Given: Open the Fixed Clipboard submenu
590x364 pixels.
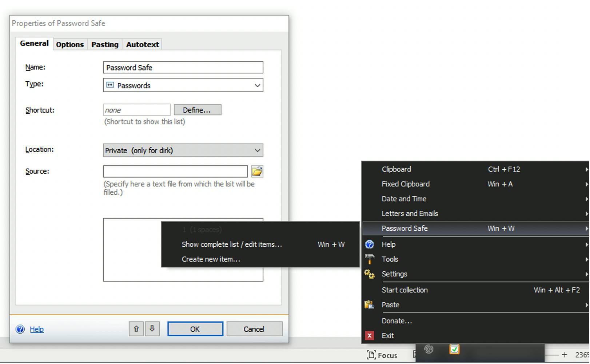Looking at the screenshot, I should pos(475,184).
